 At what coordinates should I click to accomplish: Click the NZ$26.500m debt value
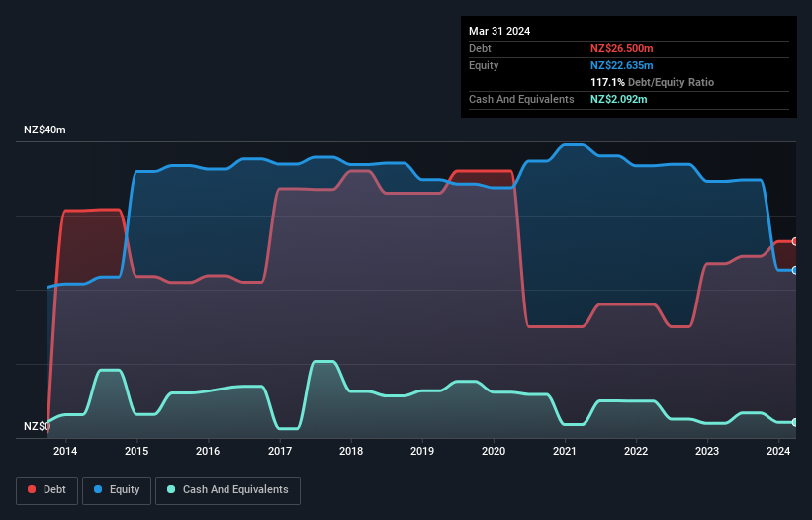[x=621, y=48]
